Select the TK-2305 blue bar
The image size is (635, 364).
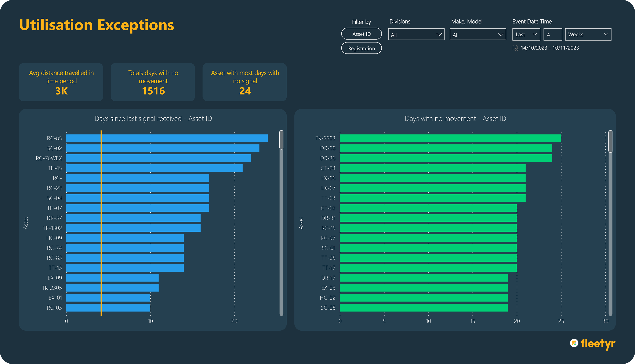tap(112, 288)
